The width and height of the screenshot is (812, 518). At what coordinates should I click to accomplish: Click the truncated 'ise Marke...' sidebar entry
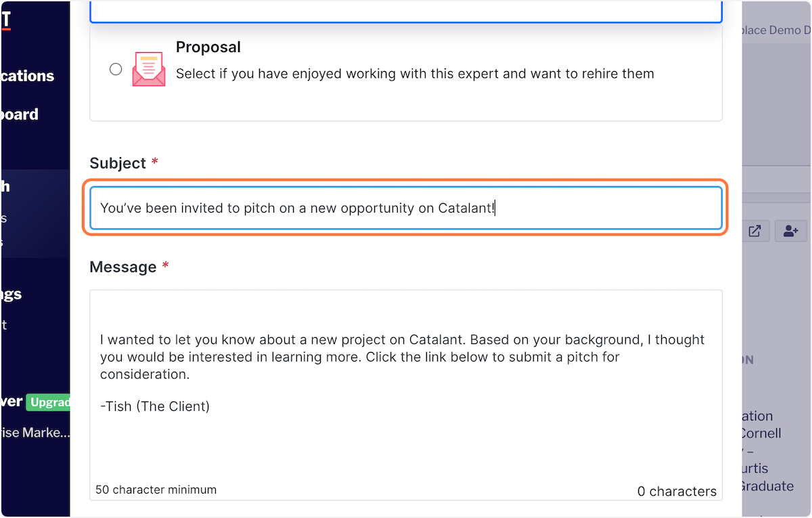(x=35, y=433)
